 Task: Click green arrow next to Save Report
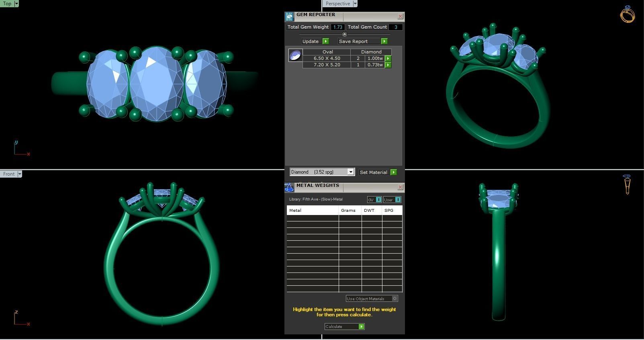click(384, 41)
